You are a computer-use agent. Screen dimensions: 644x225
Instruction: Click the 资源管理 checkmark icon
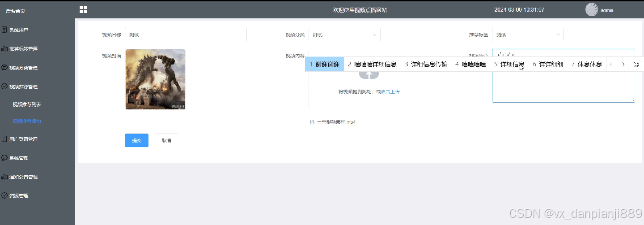coord(4,195)
